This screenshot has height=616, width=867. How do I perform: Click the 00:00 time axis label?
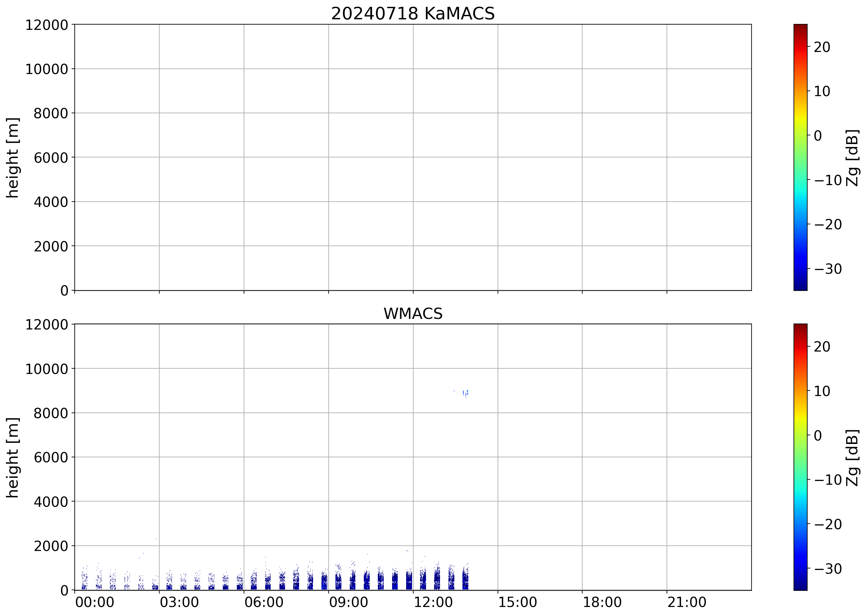pyautogui.click(x=95, y=602)
